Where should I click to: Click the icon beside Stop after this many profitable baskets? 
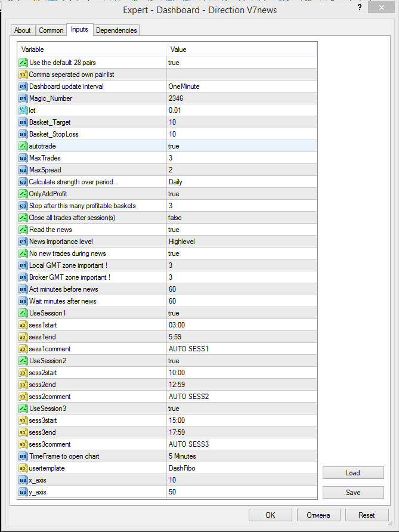[x=23, y=206]
